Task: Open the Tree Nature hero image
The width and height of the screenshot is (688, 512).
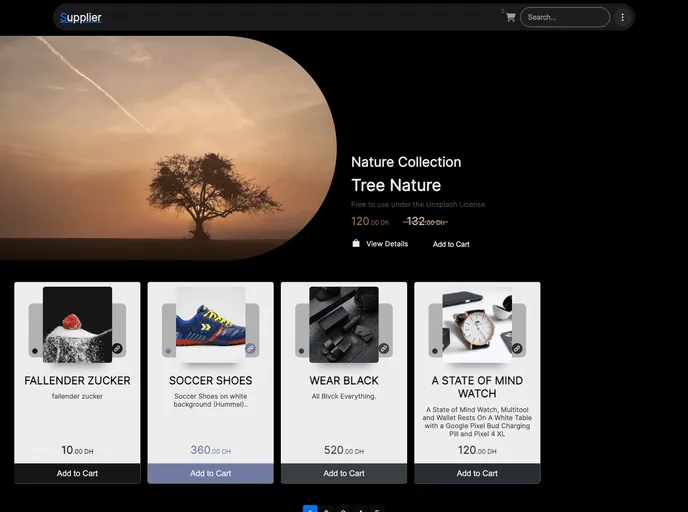Action: 168,148
